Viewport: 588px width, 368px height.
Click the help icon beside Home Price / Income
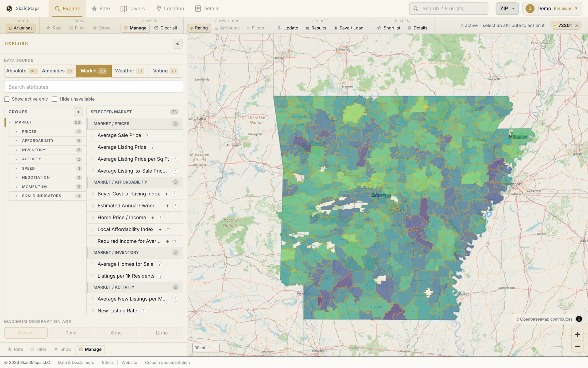coord(160,218)
